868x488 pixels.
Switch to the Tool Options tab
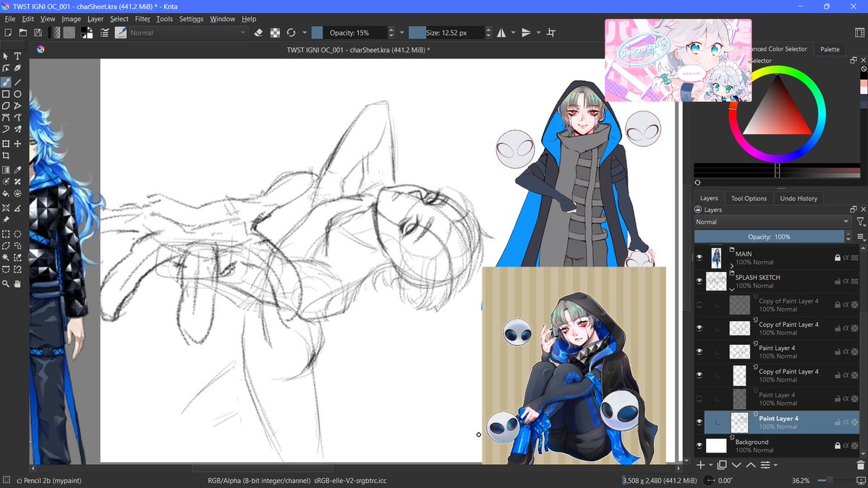click(749, 198)
